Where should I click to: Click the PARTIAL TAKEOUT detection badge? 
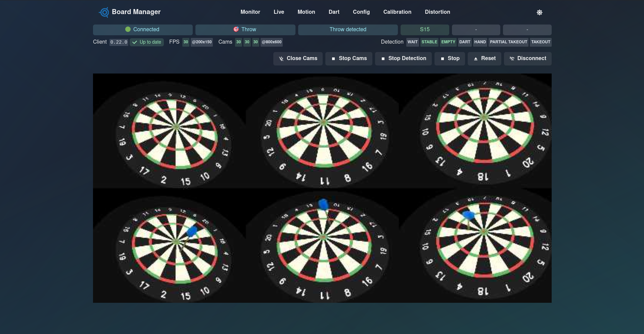pos(508,42)
